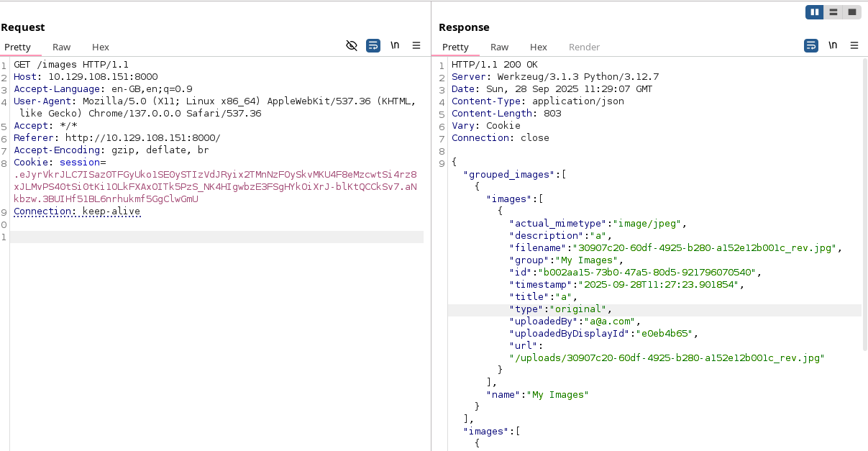Viewport: 868px width, 451px height.
Task: Switch to top/bottom stacked layout view
Action: click(x=833, y=12)
